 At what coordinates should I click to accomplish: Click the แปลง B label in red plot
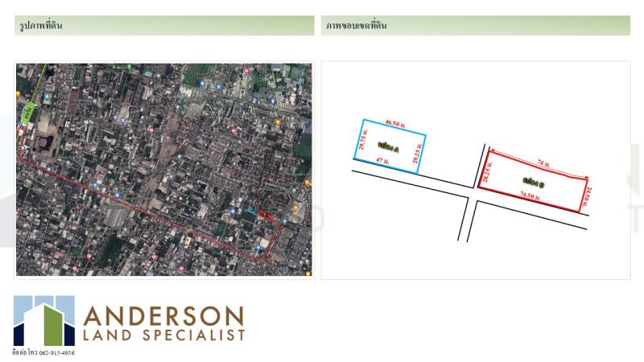point(534,183)
